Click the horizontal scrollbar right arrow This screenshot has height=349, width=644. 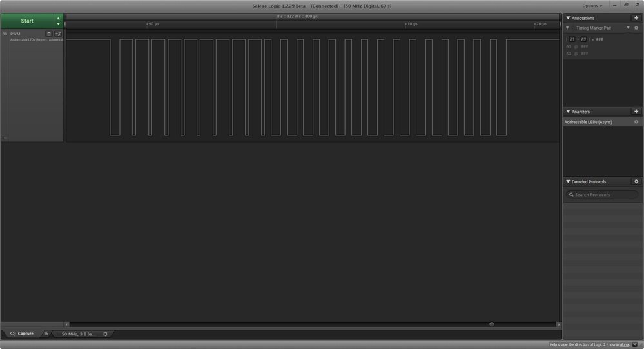pyautogui.click(x=558, y=324)
